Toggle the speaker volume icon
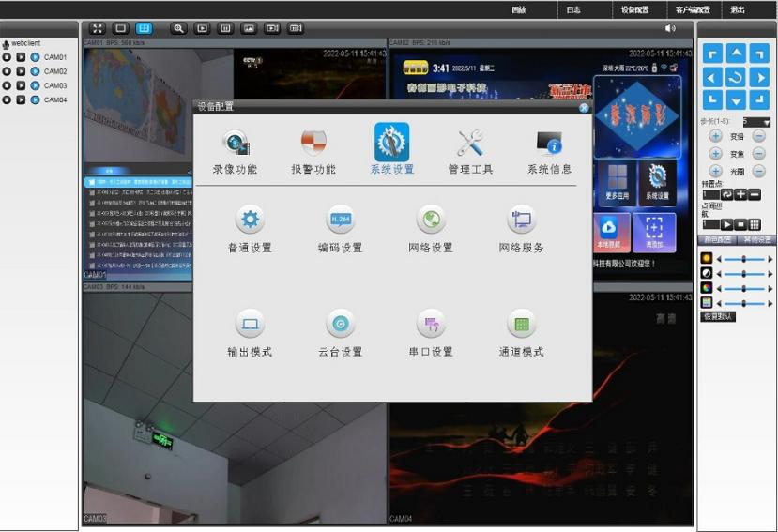Screen dimensions: 778x532 [670, 28]
